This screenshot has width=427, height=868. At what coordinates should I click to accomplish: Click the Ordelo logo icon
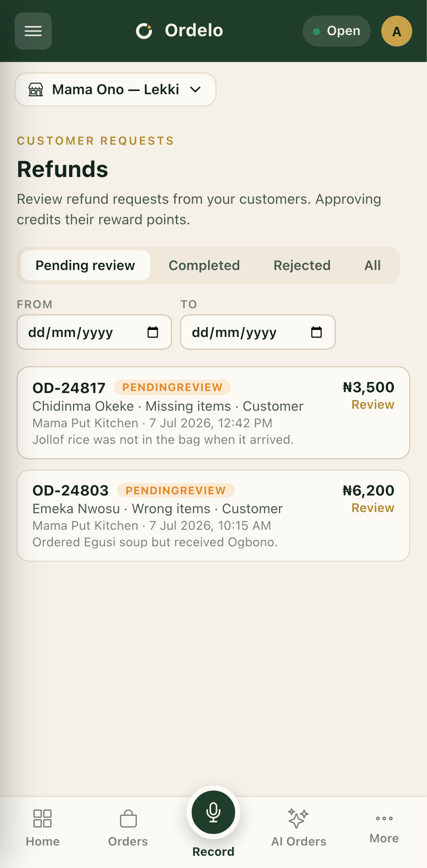[144, 31]
